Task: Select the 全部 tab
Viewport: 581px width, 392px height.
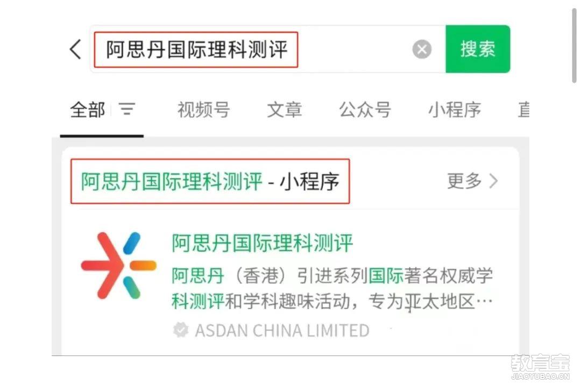Action: pyautogui.click(x=88, y=110)
